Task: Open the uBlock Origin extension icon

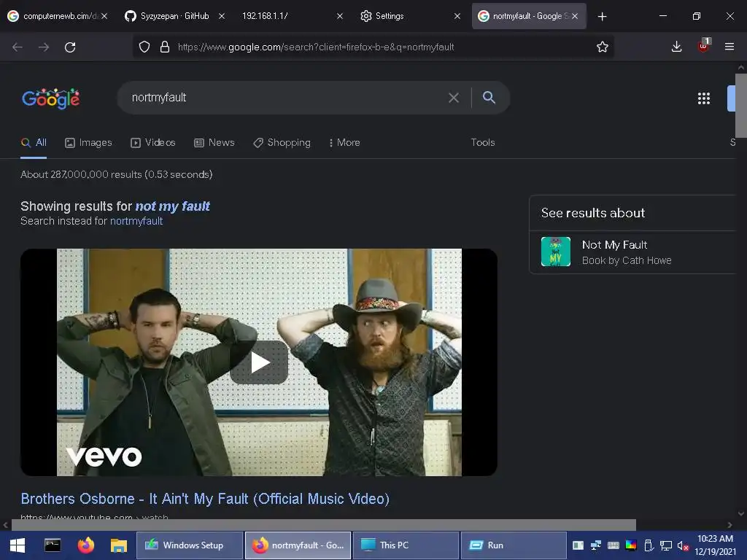Action: click(x=704, y=46)
